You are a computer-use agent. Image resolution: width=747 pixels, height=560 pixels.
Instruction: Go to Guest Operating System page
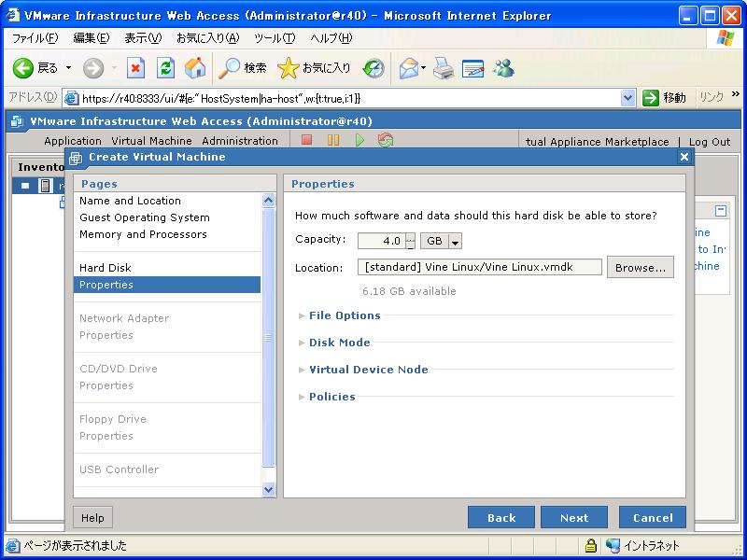tap(145, 217)
